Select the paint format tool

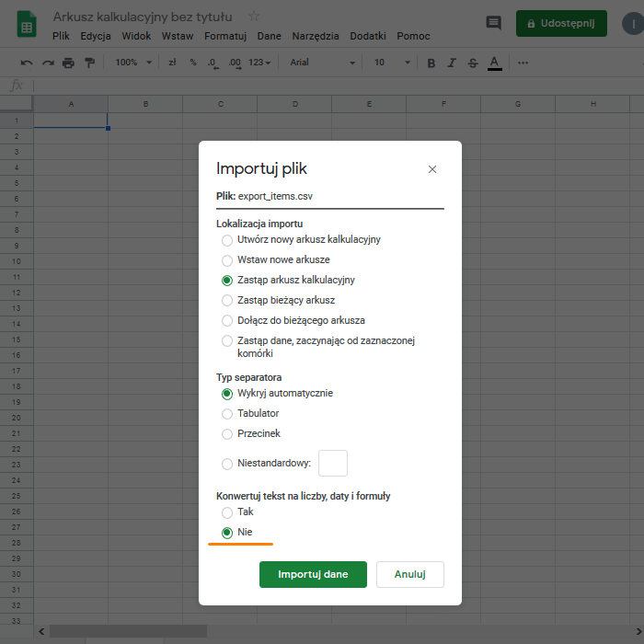(x=89, y=63)
